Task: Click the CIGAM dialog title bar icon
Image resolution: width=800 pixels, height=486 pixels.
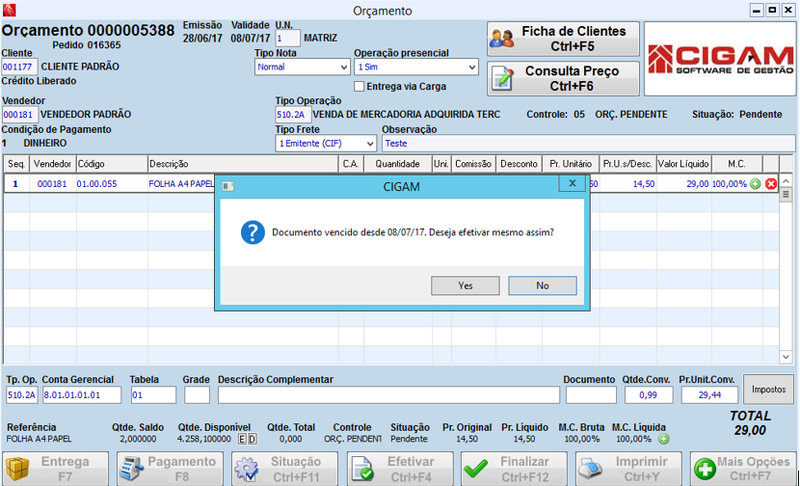Action: pyautogui.click(x=228, y=187)
